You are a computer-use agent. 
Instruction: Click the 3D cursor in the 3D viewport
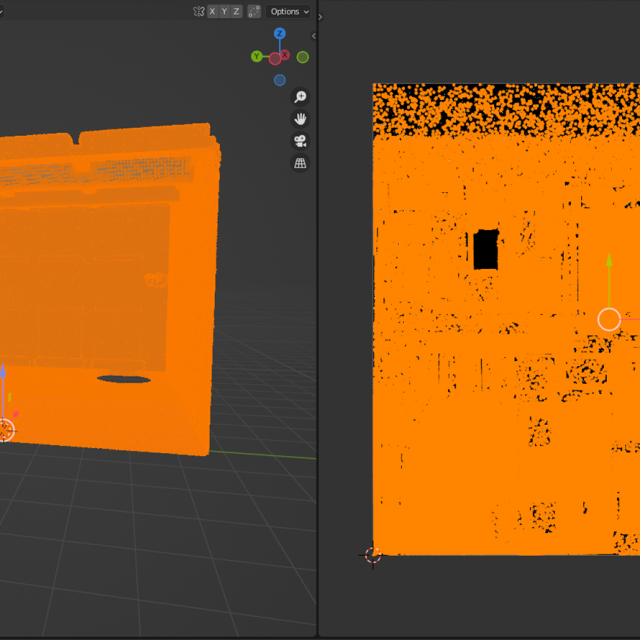pyautogui.click(x=5, y=430)
